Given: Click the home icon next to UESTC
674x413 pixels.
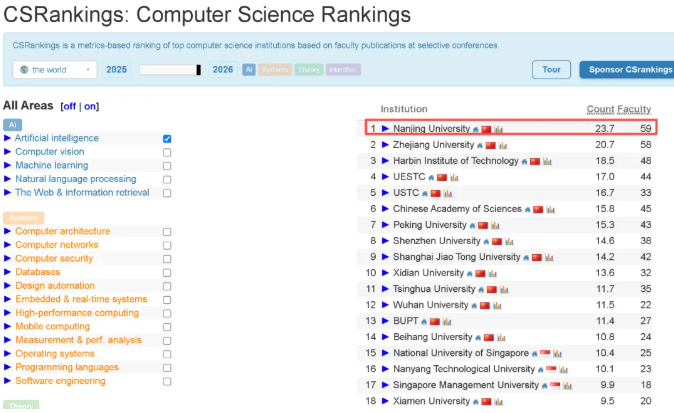Looking at the screenshot, I should tap(431, 177).
